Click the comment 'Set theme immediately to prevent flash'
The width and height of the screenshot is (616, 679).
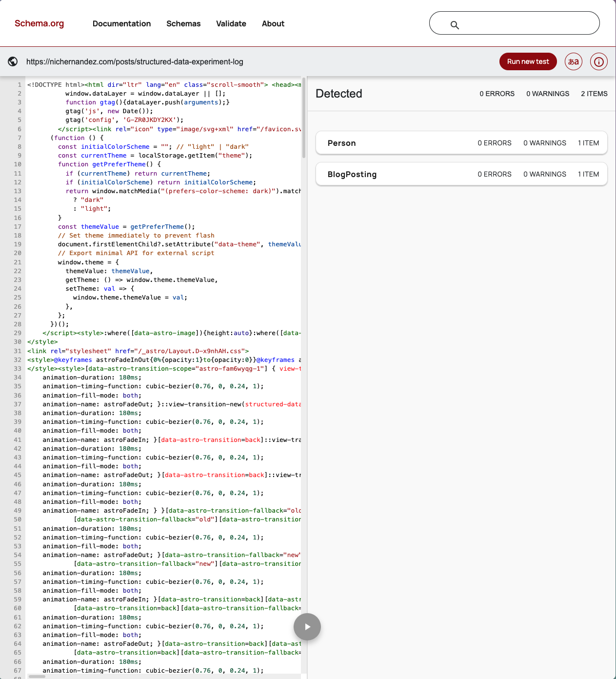136,236
